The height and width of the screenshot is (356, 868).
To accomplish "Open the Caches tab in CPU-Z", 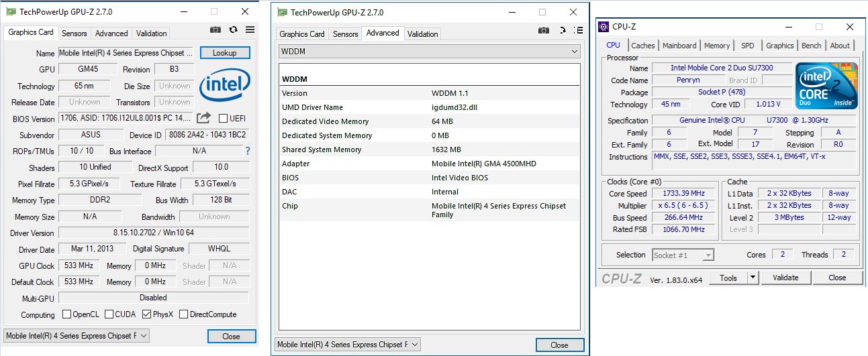I will [x=642, y=46].
